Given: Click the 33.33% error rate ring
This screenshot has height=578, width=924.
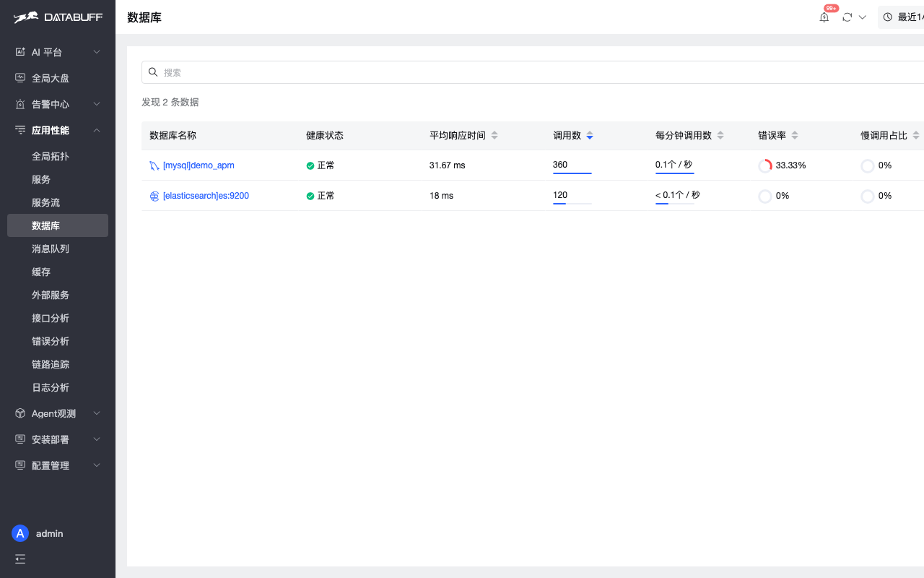Looking at the screenshot, I should (765, 165).
